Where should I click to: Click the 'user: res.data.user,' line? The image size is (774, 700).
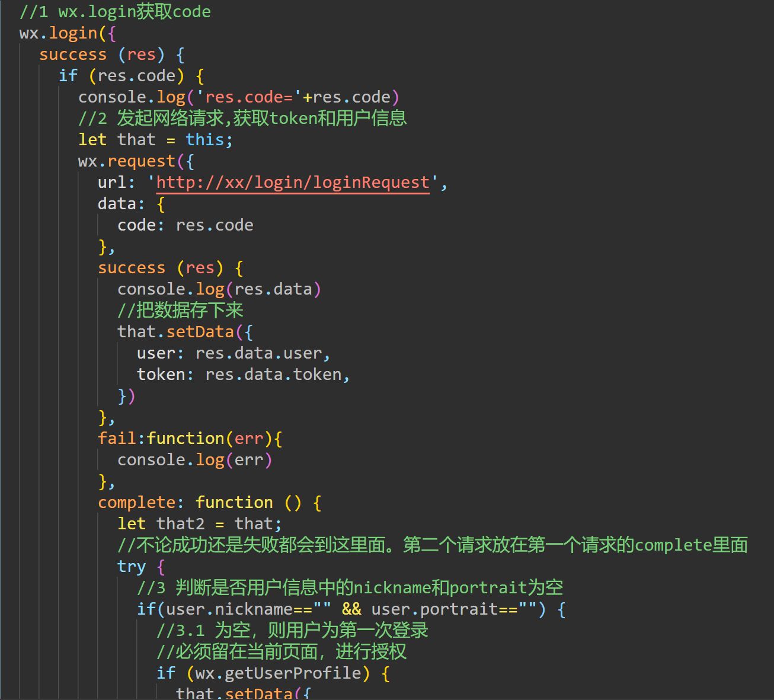234,353
